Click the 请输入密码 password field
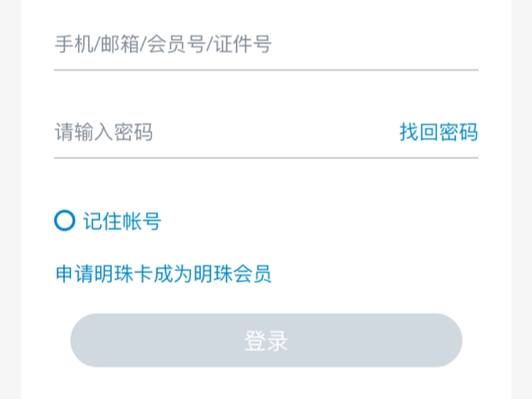Image resolution: width=532 pixels, height=399 pixels. 217,132
